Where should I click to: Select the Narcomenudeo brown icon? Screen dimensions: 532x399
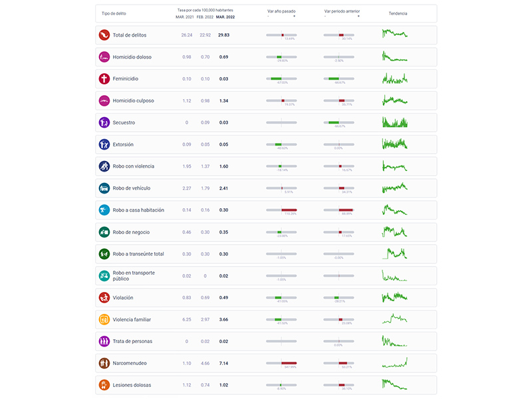pyautogui.click(x=104, y=363)
